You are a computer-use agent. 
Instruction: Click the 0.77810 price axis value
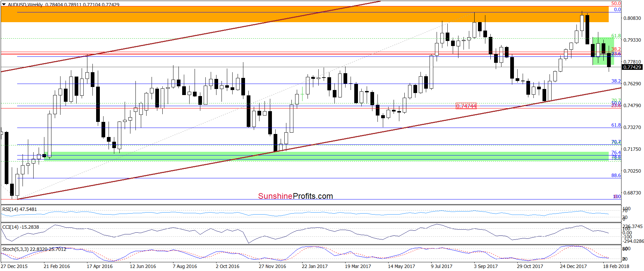click(632, 62)
